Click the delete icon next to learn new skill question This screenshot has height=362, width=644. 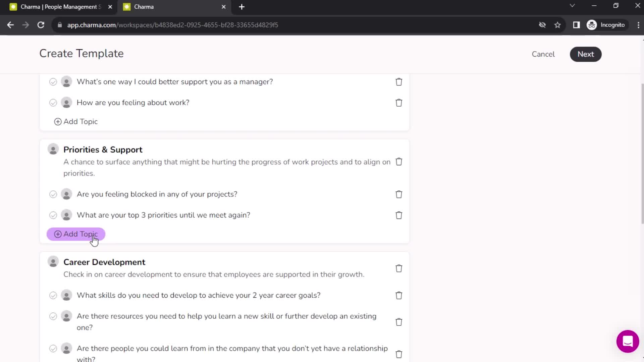pyautogui.click(x=398, y=322)
